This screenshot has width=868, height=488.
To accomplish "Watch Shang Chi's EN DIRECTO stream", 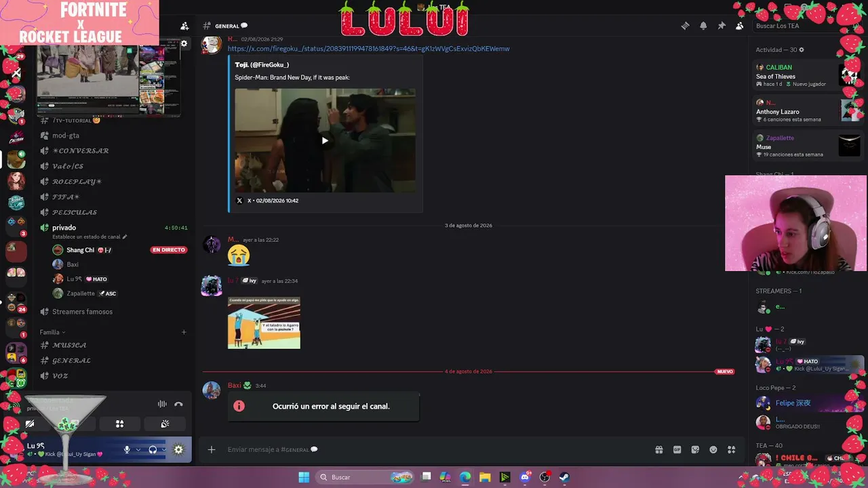I will point(169,250).
